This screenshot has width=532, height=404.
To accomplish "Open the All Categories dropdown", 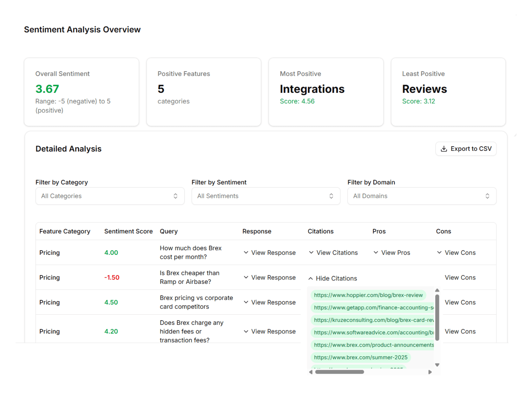I will [x=109, y=196].
